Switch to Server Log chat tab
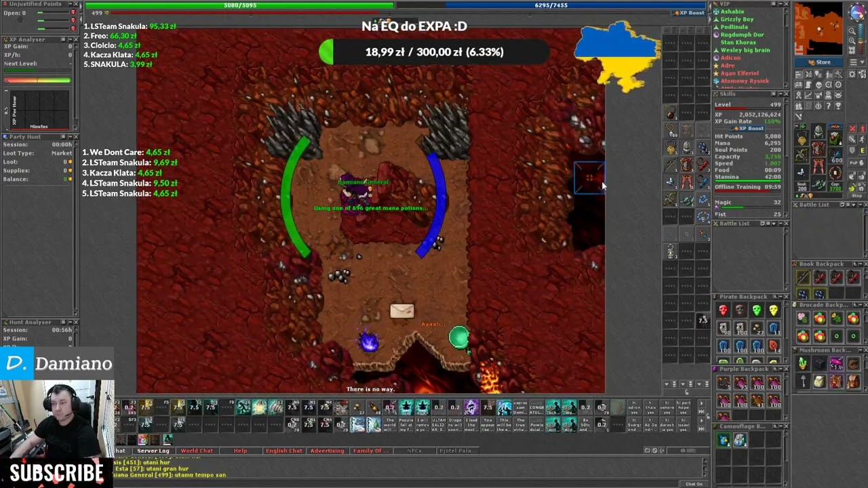 tap(153, 451)
